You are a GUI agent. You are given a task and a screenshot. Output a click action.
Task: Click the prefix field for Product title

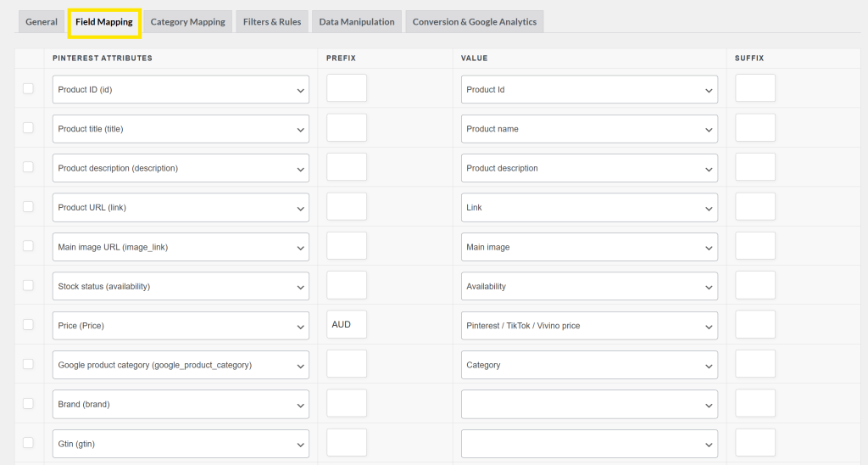(347, 128)
